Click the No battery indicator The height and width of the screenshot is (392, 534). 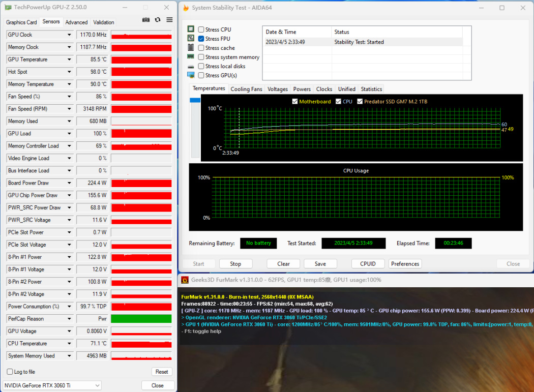258,243
